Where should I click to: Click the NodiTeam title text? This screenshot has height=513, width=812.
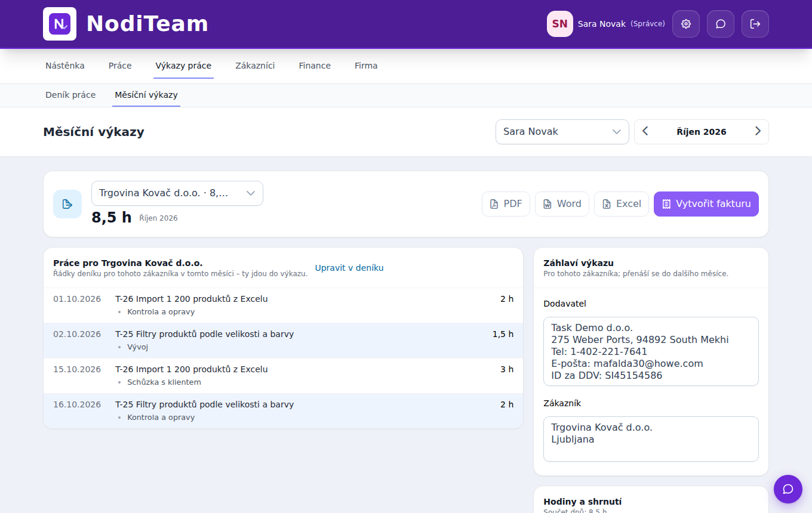click(x=147, y=24)
